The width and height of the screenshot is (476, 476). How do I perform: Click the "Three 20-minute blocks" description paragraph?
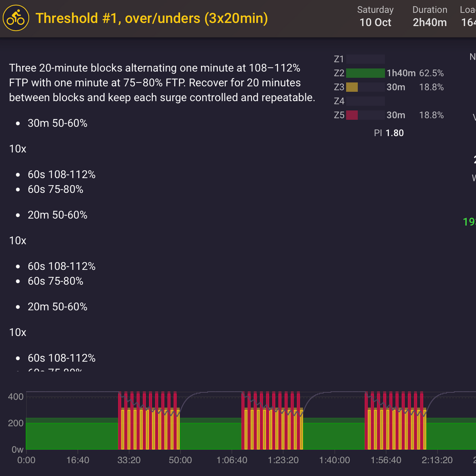click(x=162, y=83)
